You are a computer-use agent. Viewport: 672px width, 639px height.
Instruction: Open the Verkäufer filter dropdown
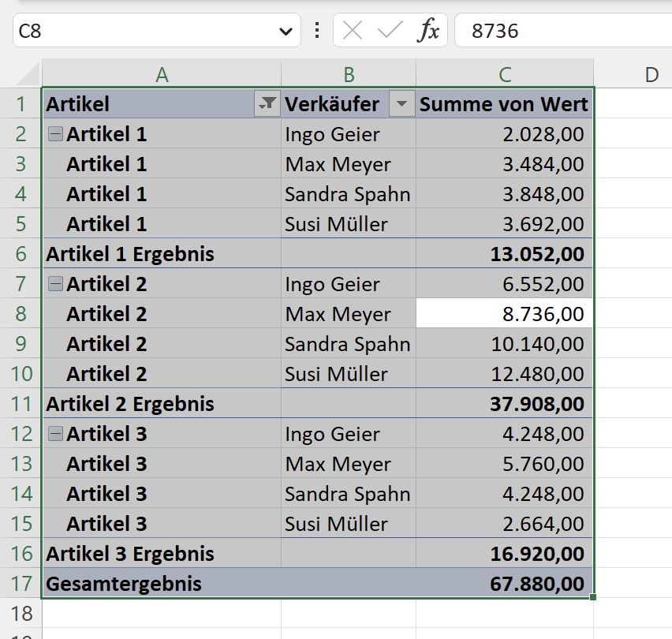click(402, 103)
